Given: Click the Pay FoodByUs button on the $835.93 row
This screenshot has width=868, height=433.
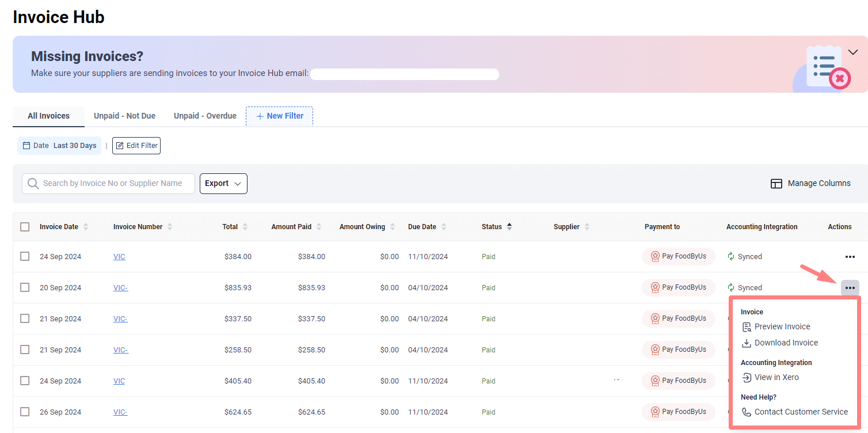Looking at the screenshot, I should [679, 287].
